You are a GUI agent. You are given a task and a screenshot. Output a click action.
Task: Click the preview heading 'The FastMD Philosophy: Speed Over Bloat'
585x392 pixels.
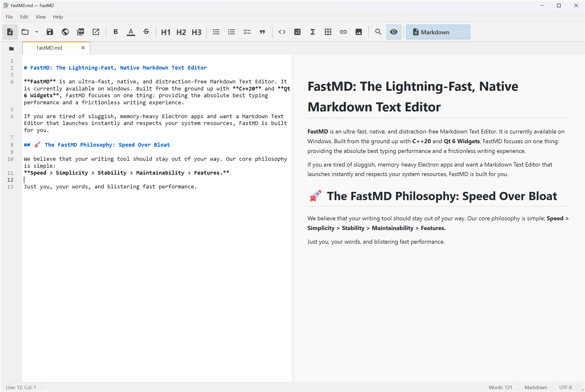441,196
